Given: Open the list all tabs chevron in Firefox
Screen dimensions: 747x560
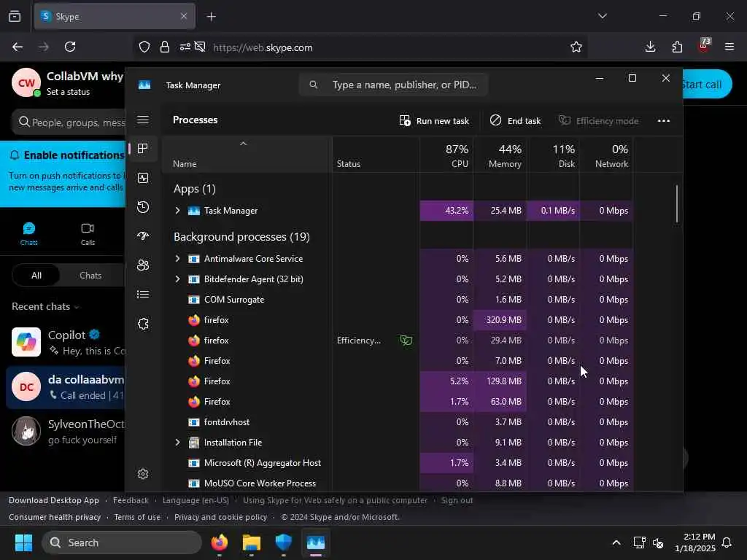Looking at the screenshot, I should pyautogui.click(x=602, y=16).
